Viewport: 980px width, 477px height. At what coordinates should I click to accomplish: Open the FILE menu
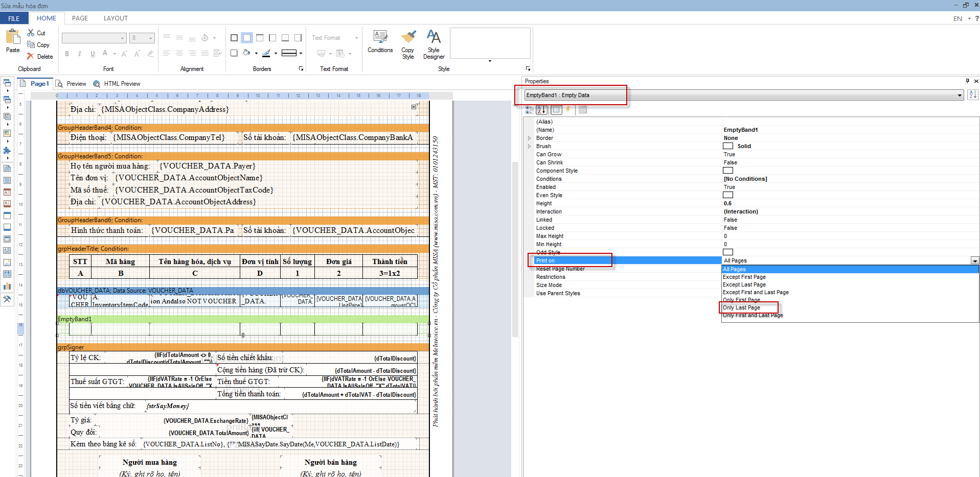14,18
